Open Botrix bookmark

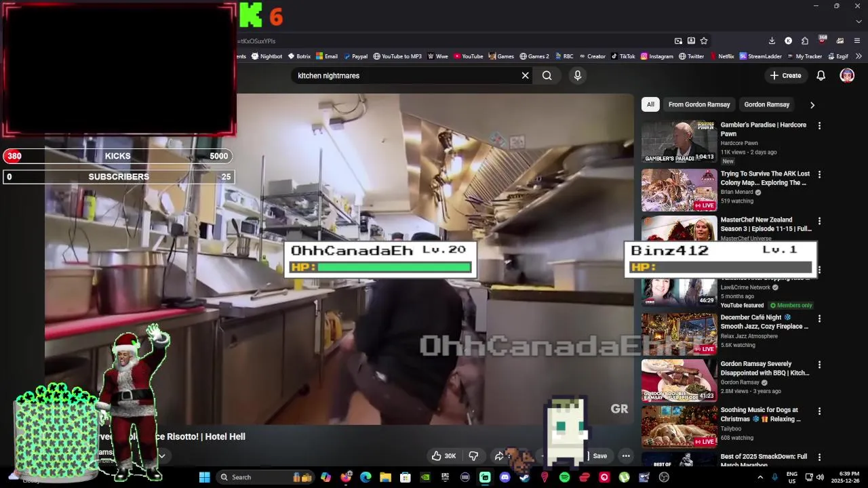[x=299, y=56]
